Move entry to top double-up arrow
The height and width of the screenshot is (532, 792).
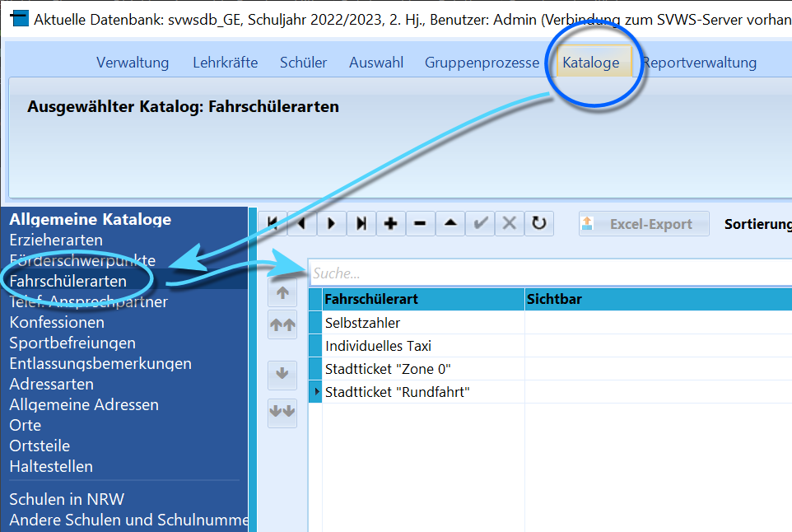(x=282, y=324)
